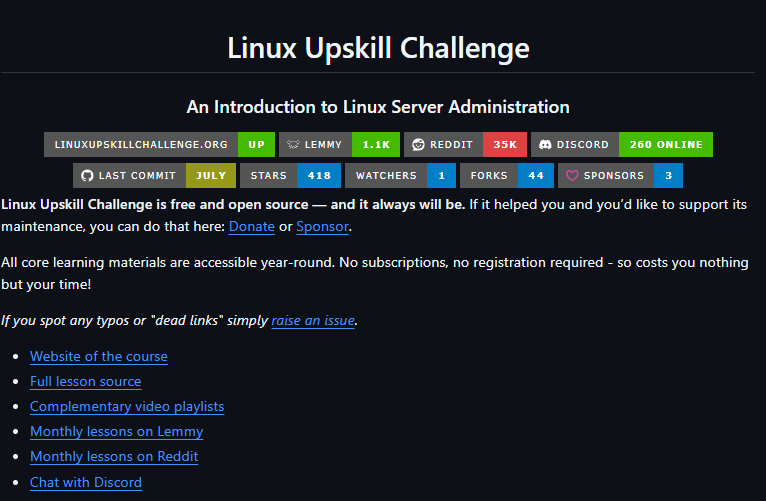The image size is (766, 501).
Task: Open the Last Commit July badge
Action: pos(154,175)
